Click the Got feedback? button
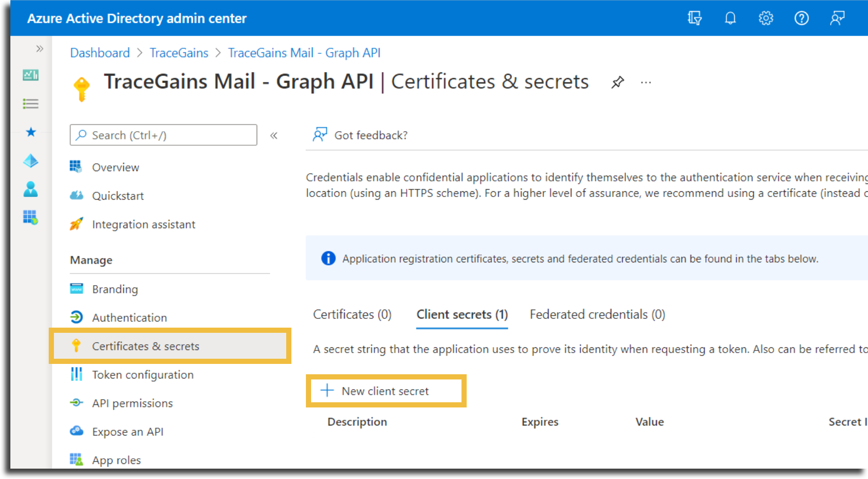Screen dimensions: 868x479 pyautogui.click(x=360, y=135)
